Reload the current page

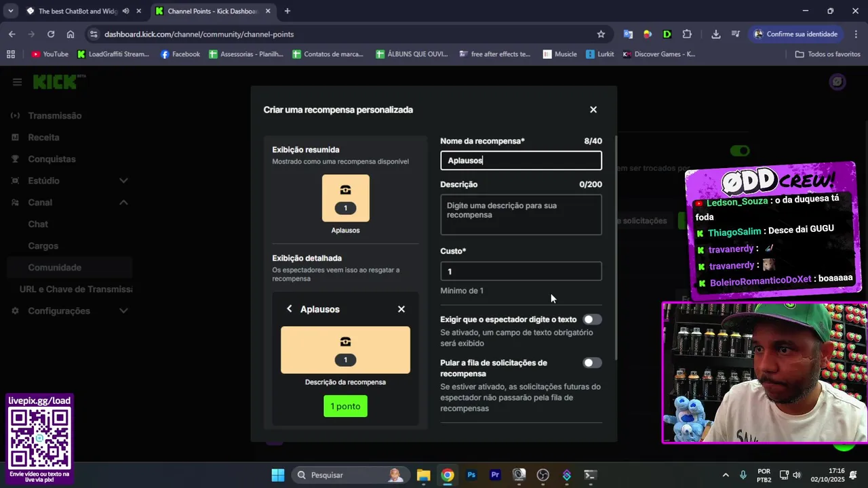pyautogui.click(x=51, y=34)
